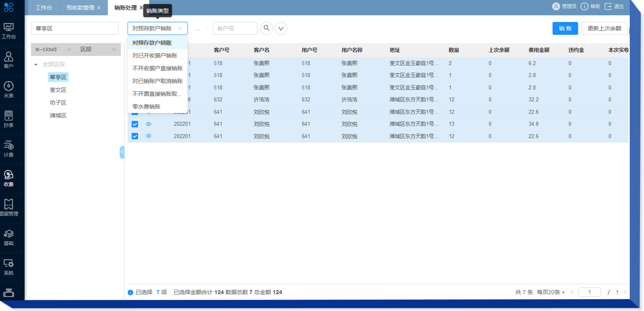Open the 基础 base settings module
Viewport: 644px width, 311px height.
pyautogui.click(x=8, y=237)
